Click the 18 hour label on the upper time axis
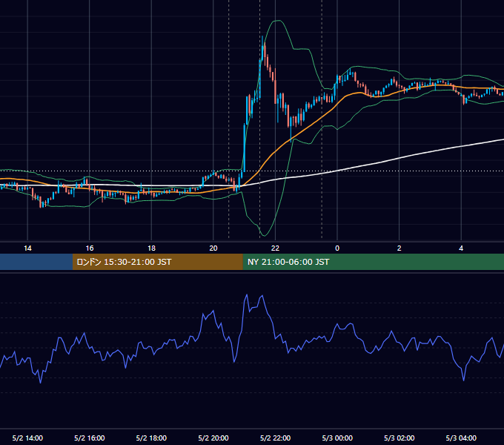Image resolution: width=504 pixels, height=445 pixels. (x=151, y=248)
